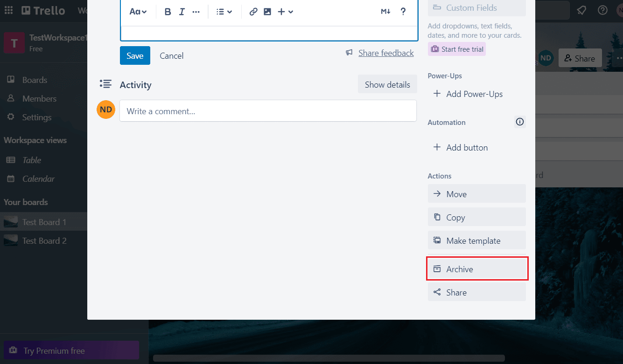The height and width of the screenshot is (364, 623).
Task: Open the Table workspace view
Action: pos(32,160)
